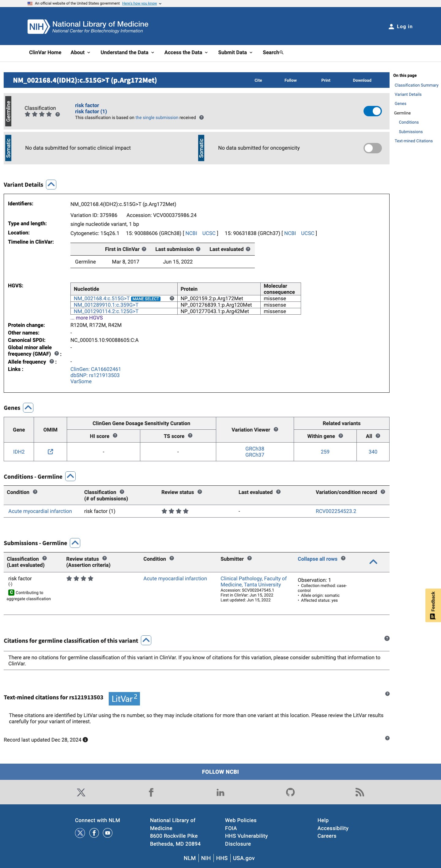Click help icon beside Last submission

198,249
